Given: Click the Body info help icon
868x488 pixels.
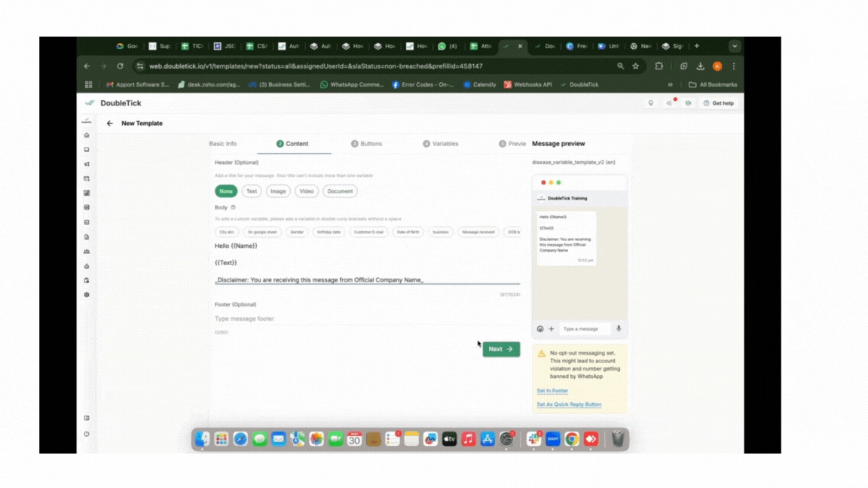Looking at the screenshot, I should [233, 207].
